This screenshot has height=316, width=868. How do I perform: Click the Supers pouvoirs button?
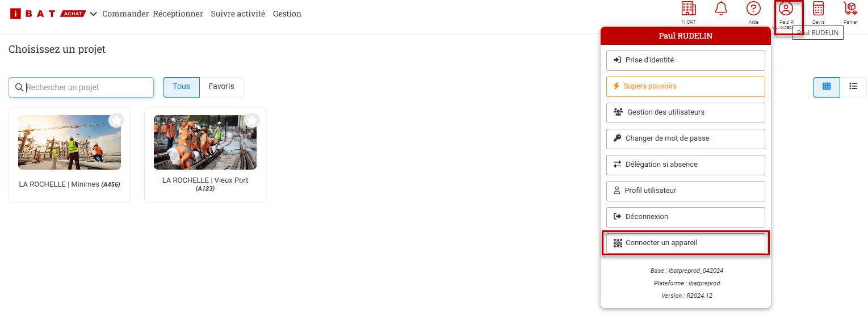pyautogui.click(x=685, y=86)
